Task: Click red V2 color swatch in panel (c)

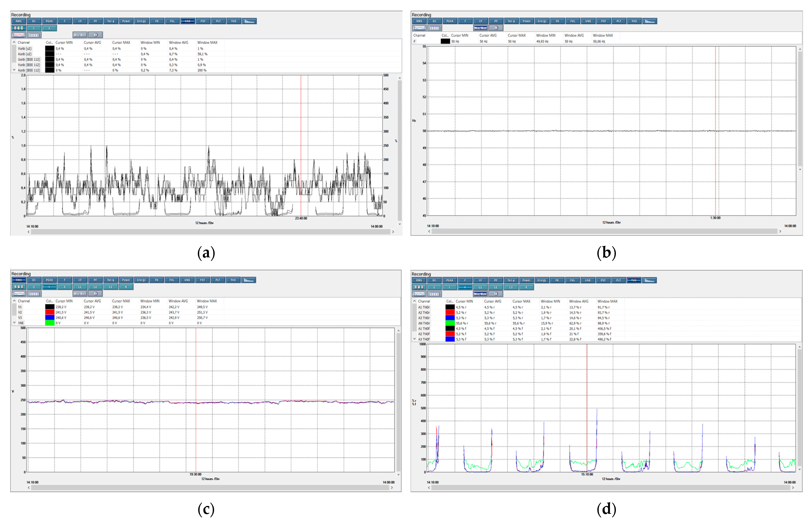Action: tap(50, 312)
